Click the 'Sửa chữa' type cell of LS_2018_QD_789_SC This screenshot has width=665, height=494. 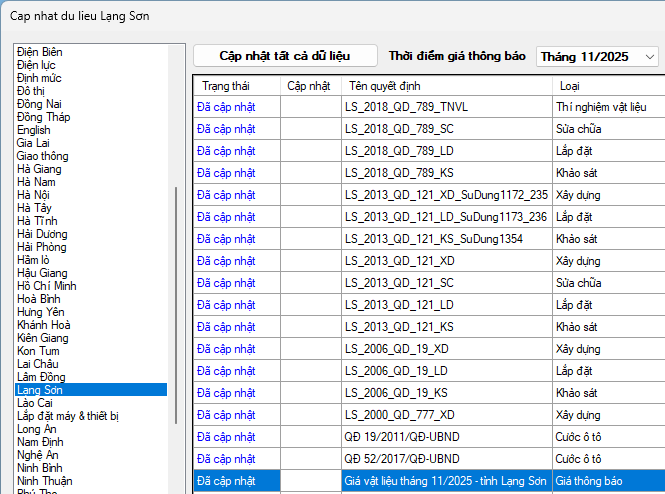574,128
